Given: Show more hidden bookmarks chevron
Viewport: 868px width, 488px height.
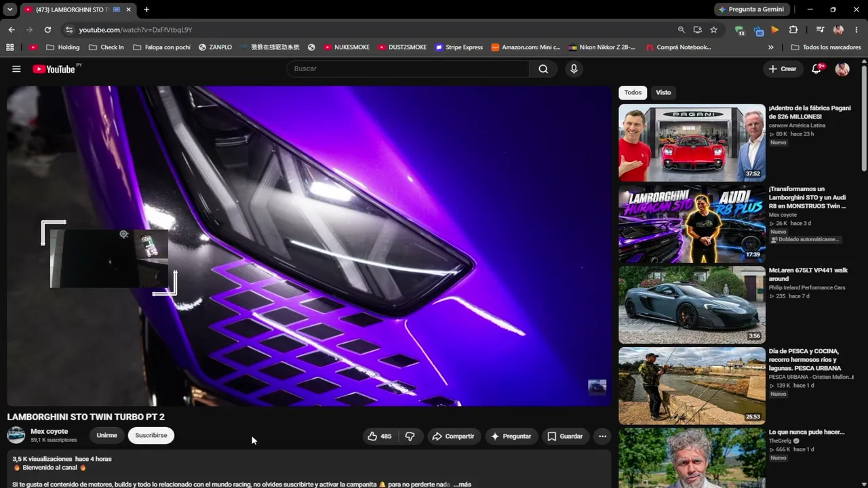Looking at the screenshot, I should pos(771,47).
